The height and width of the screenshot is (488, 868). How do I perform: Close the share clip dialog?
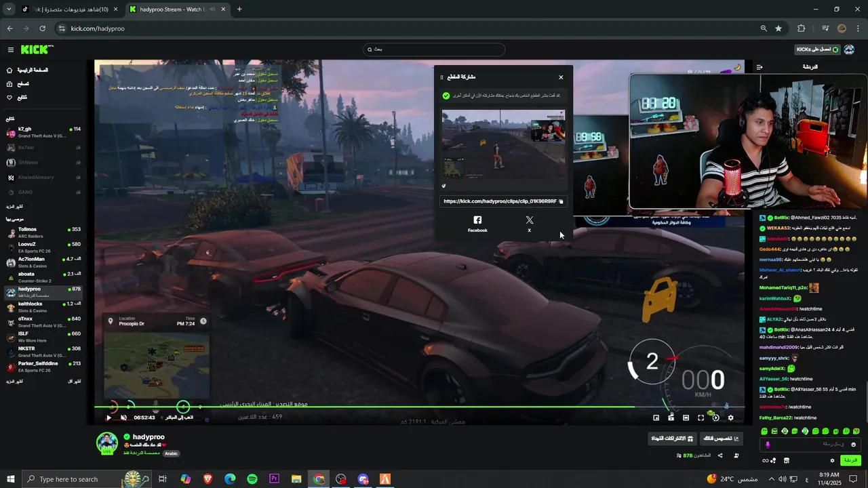561,77
